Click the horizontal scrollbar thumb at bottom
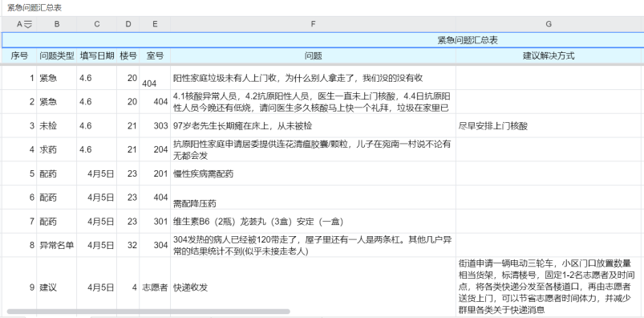This screenshot has width=644, height=318. click(148, 312)
